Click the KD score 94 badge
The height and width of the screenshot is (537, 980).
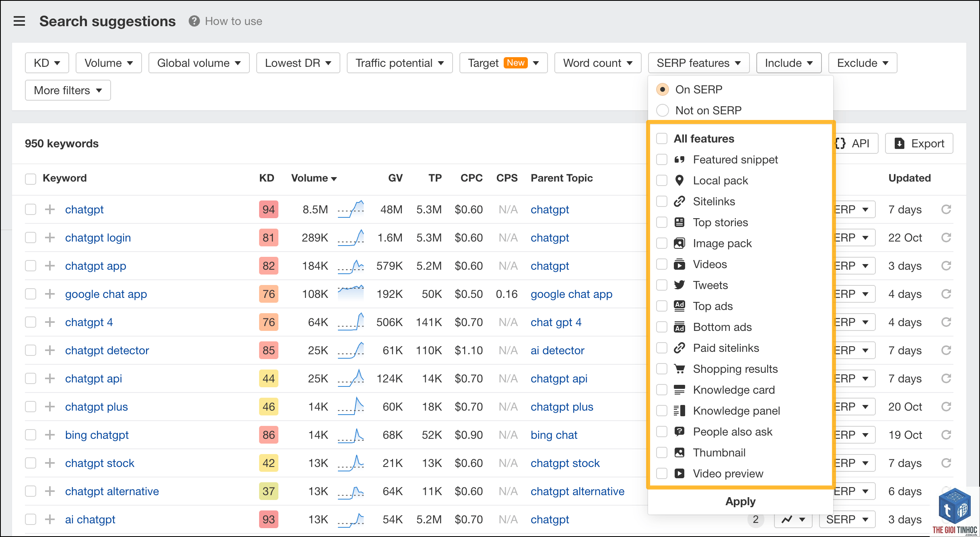coord(268,209)
